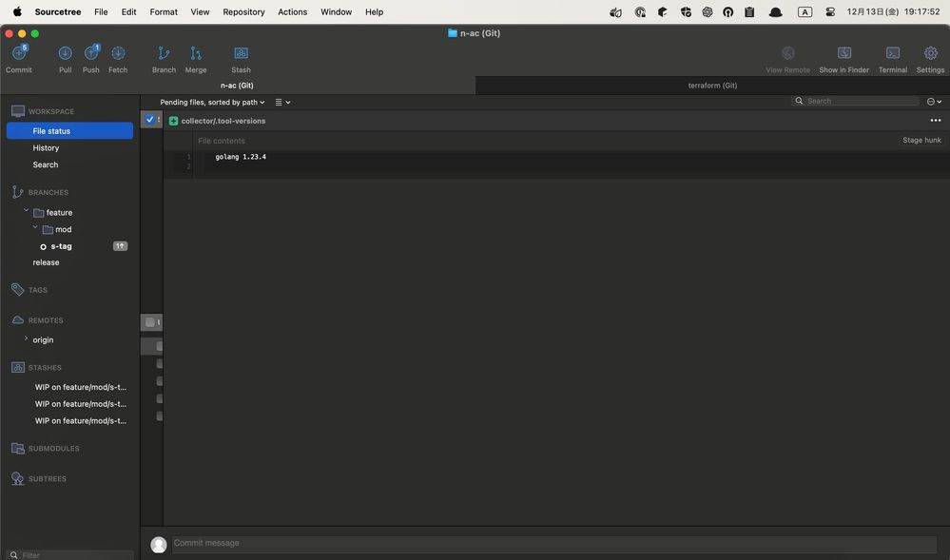Focus the Search field above file list
Viewport: 950px width, 560px height.
coord(856,101)
